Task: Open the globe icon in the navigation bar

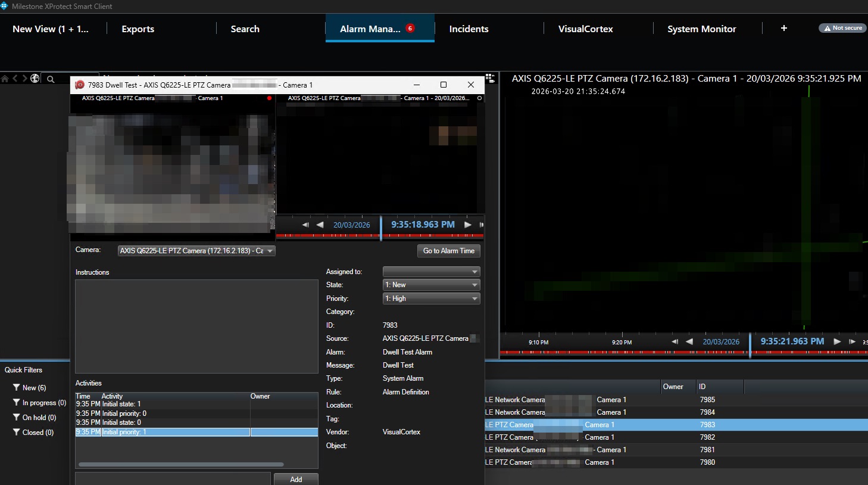Action: point(35,79)
